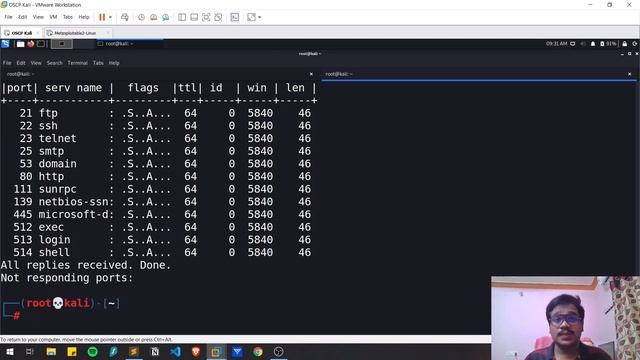640x360 pixels.
Task: Open file manager from Kali panel
Action: pyautogui.click(x=20, y=44)
